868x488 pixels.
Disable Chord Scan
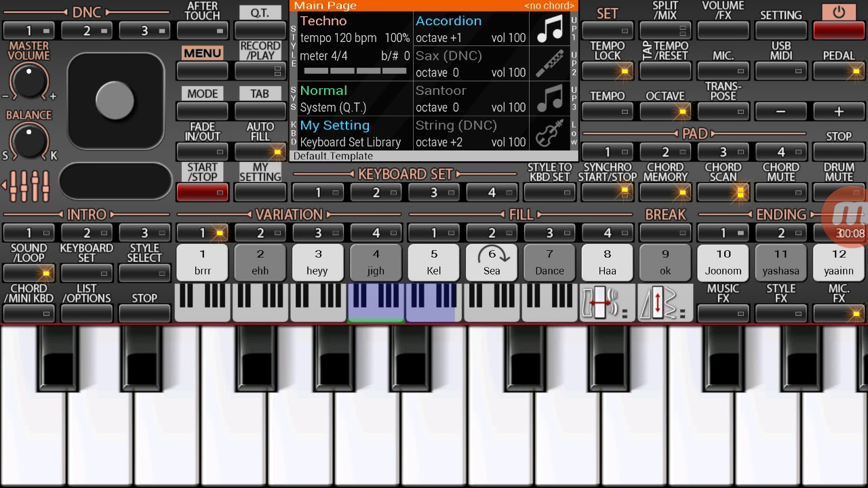724,192
